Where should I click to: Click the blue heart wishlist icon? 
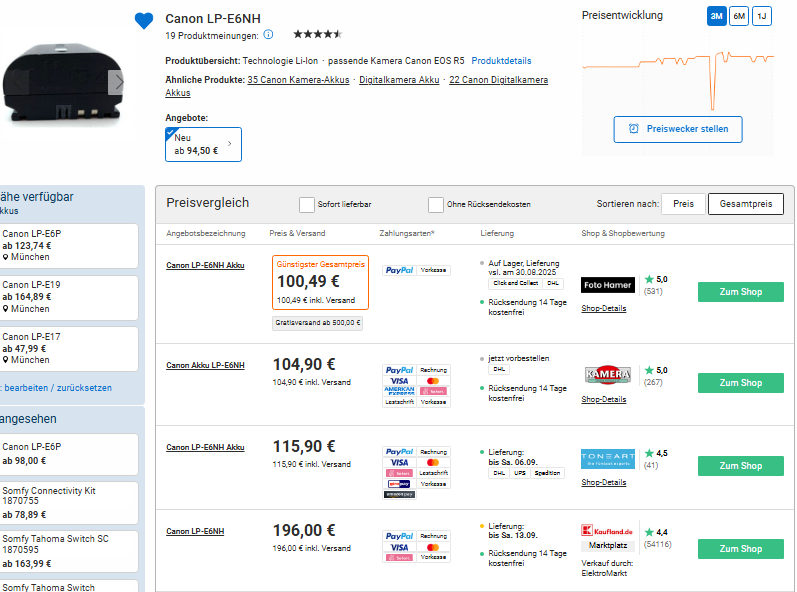tap(144, 20)
